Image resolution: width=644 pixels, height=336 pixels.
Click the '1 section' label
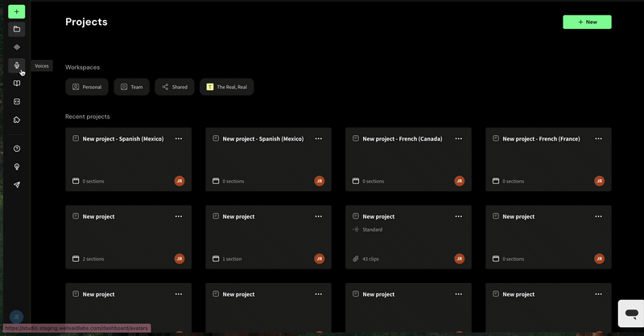coord(232,259)
